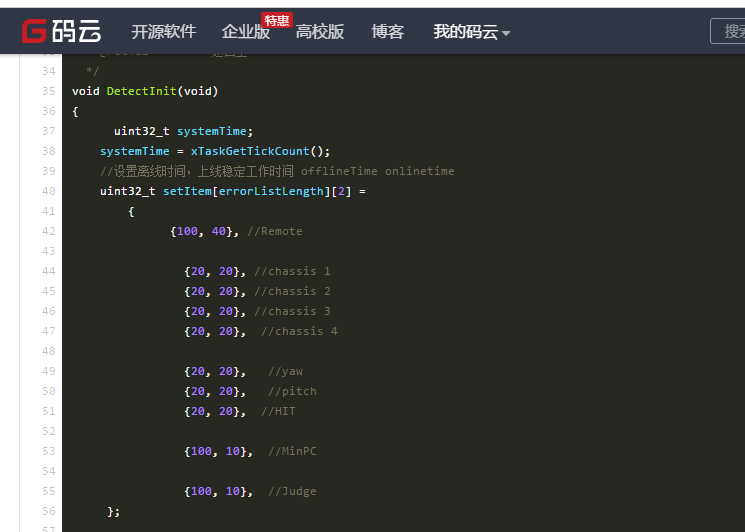Open the 开源软件 navigation menu

click(163, 32)
